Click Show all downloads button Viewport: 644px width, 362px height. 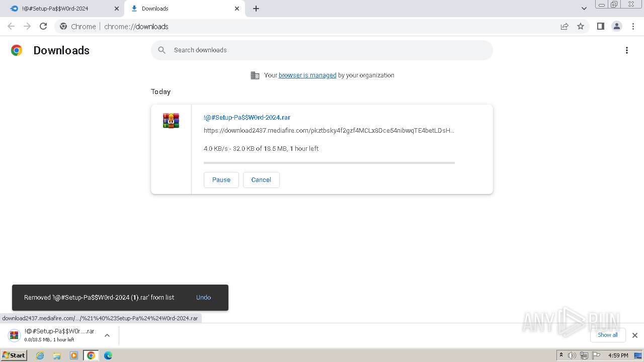click(x=608, y=335)
